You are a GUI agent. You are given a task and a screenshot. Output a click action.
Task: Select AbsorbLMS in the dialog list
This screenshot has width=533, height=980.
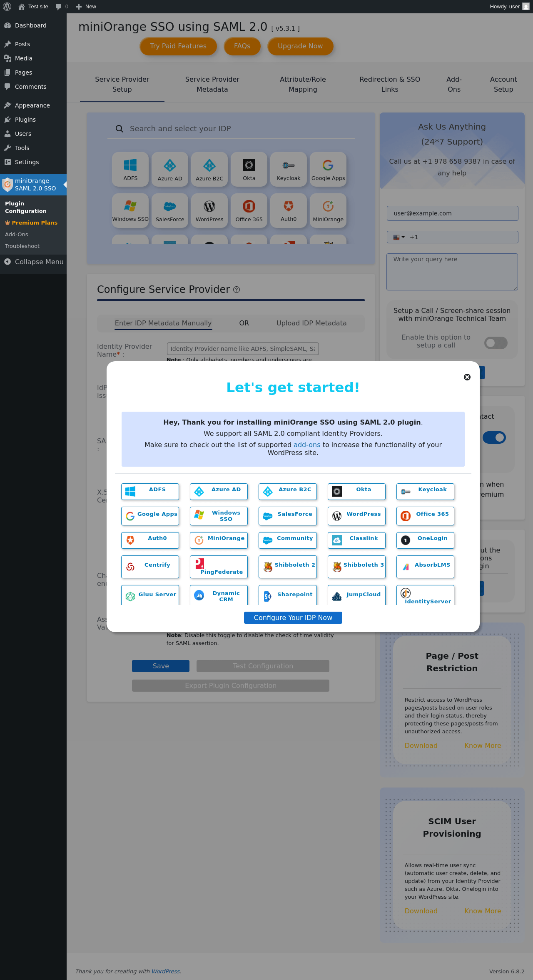pos(425,567)
